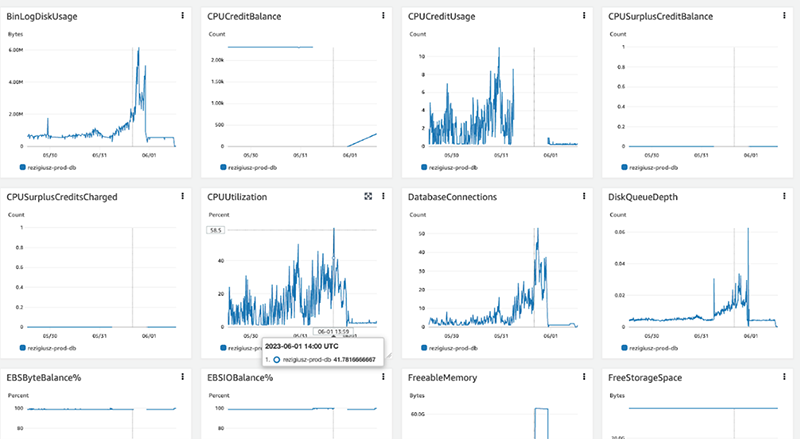Click the 60.0G axis label in FreeableMemory
Image resolution: width=800 pixels, height=439 pixels.
[417, 414]
